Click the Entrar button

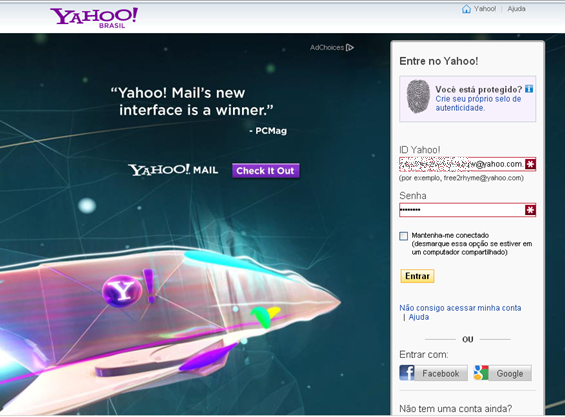pos(417,276)
